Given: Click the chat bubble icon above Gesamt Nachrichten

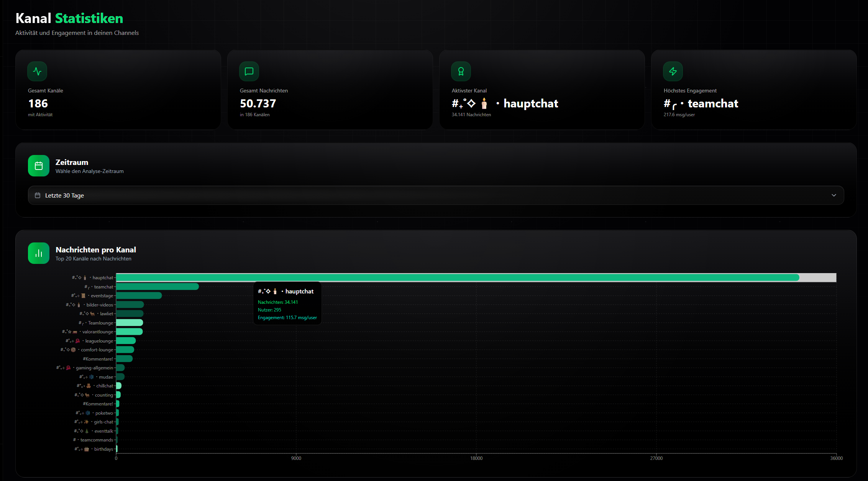Looking at the screenshot, I should pyautogui.click(x=249, y=71).
